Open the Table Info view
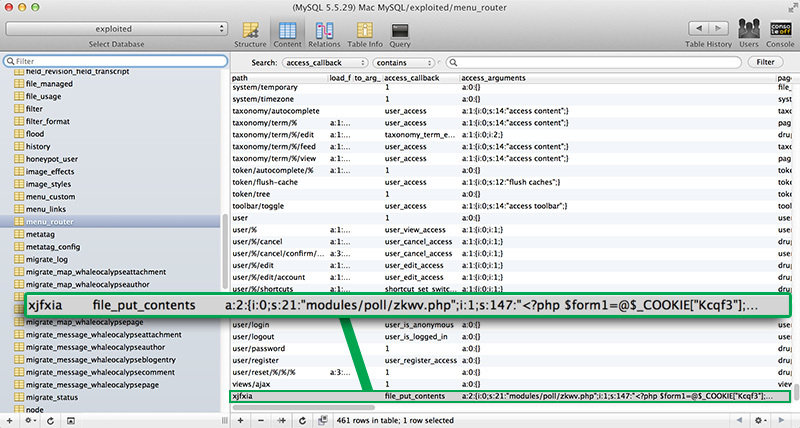Viewport: 800px width, 428px height. [365, 35]
